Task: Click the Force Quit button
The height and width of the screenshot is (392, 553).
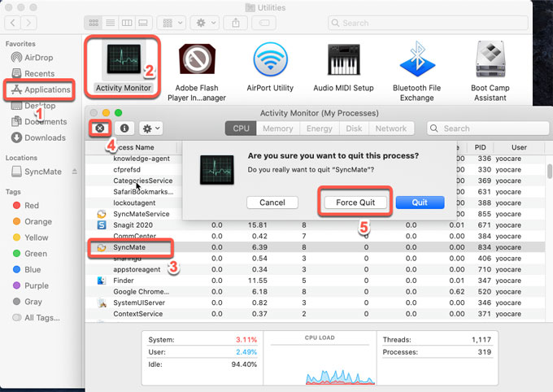Action: pos(355,203)
